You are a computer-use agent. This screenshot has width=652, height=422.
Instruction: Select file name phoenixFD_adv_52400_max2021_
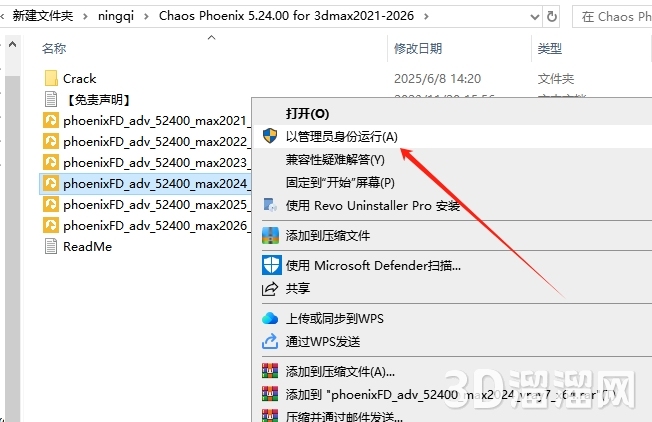(157, 121)
